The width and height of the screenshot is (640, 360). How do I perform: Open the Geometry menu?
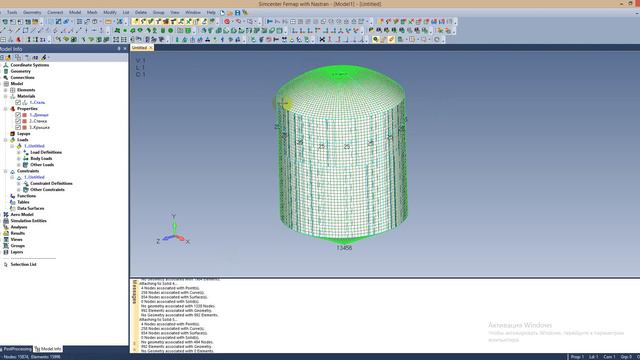click(32, 13)
